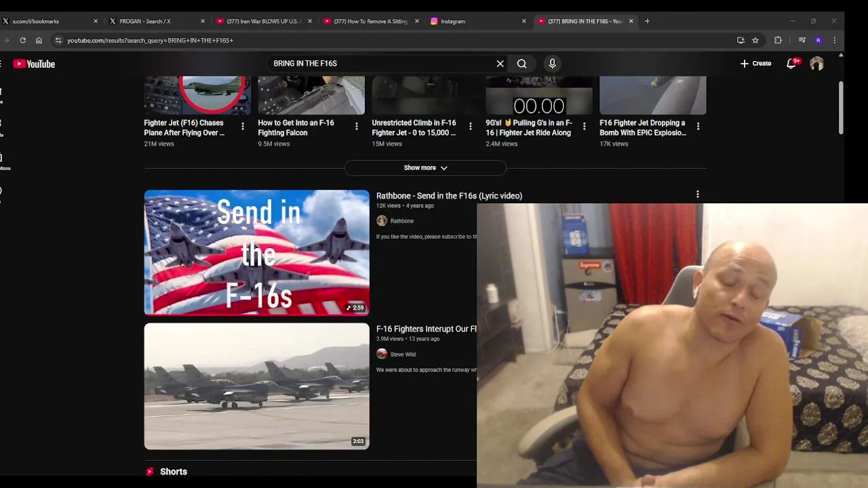Click the 21M views text

coord(159,144)
